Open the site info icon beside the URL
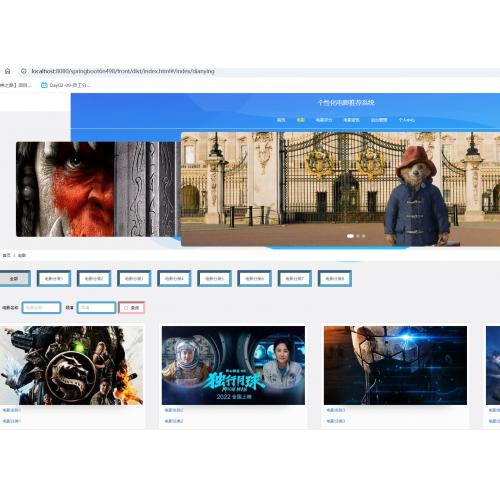The width and height of the screenshot is (500, 500). 24,71
